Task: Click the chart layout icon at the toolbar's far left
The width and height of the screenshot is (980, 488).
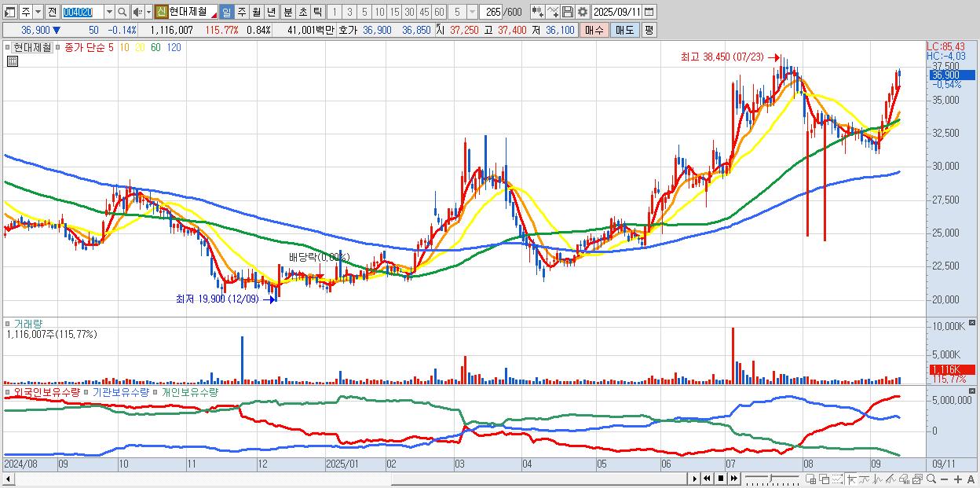Action: (9, 12)
